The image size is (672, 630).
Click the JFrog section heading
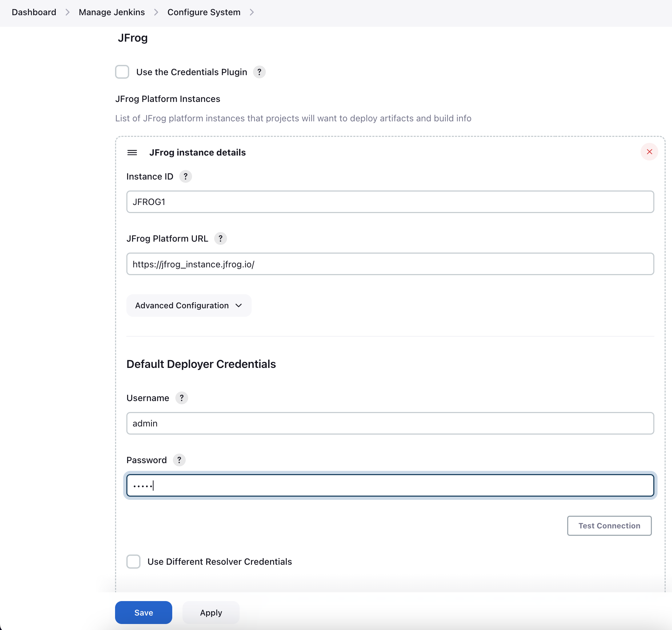point(133,38)
